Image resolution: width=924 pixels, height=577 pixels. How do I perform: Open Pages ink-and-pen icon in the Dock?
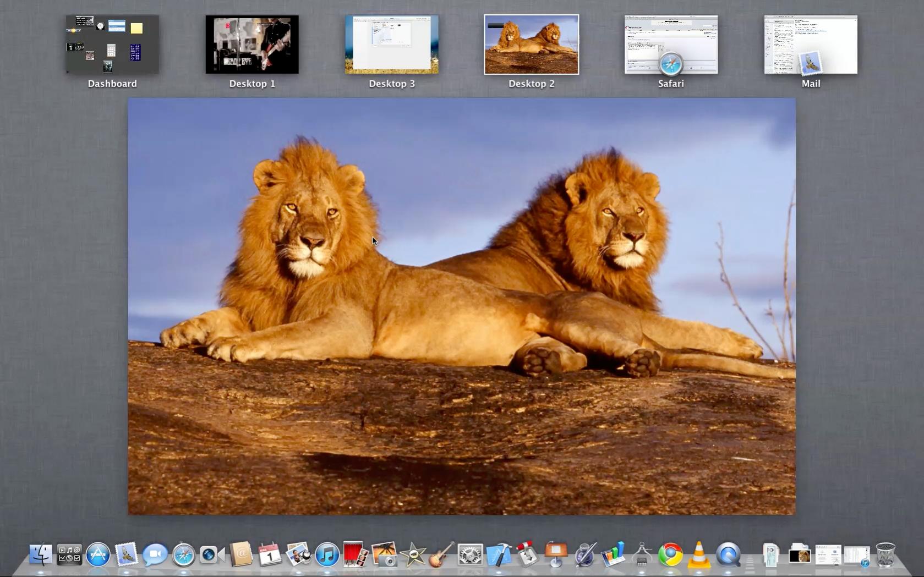pos(584,554)
